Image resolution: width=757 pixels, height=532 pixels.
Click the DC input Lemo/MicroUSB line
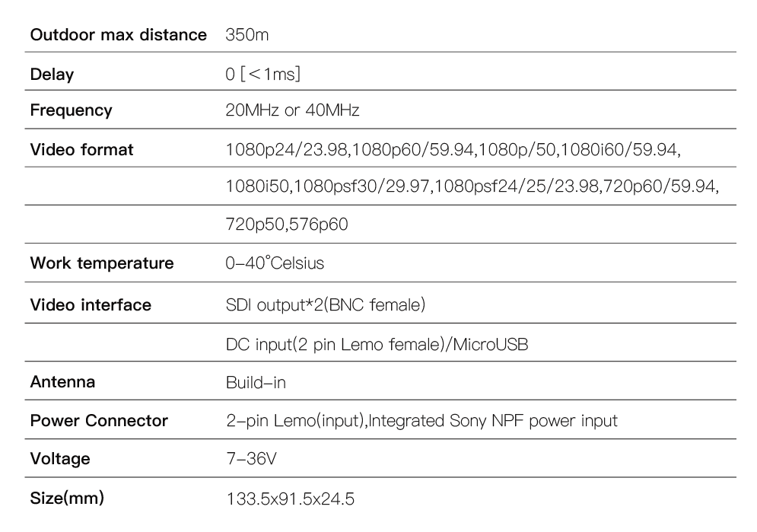pos(377,345)
